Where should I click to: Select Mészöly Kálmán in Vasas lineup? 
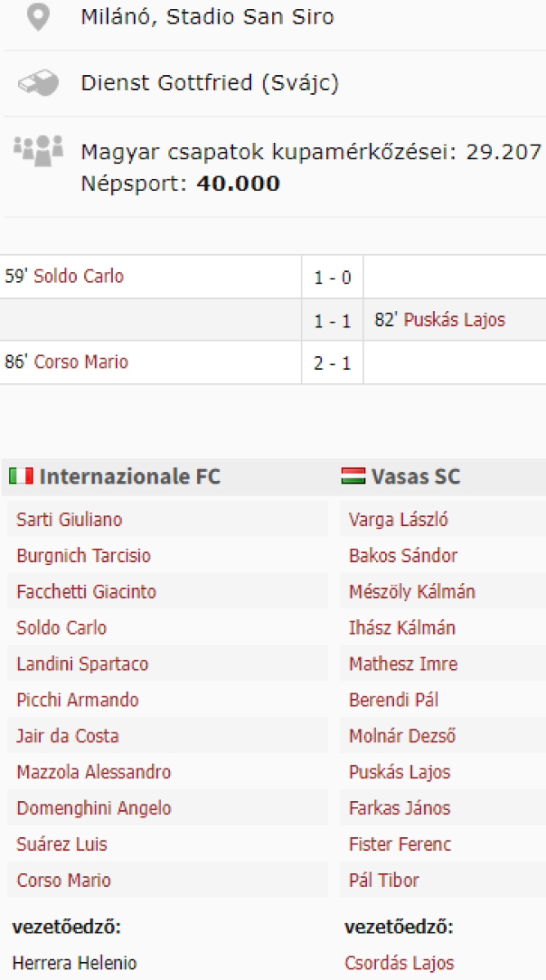(412, 591)
